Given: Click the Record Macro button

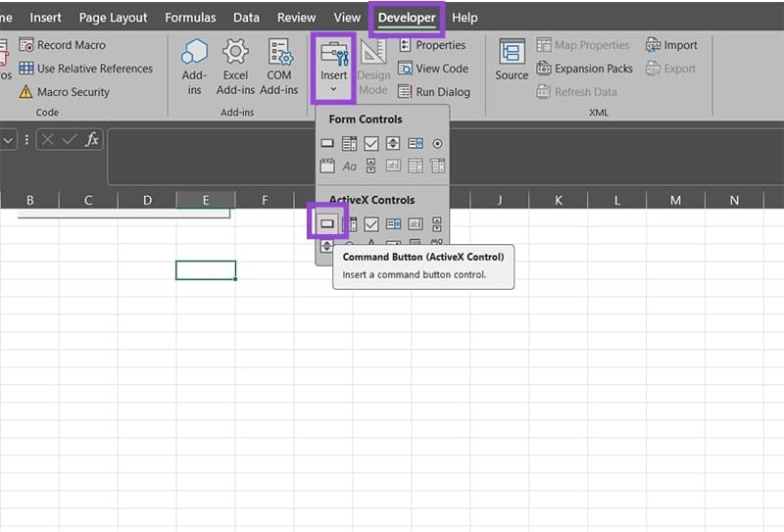Looking at the screenshot, I should point(62,45).
